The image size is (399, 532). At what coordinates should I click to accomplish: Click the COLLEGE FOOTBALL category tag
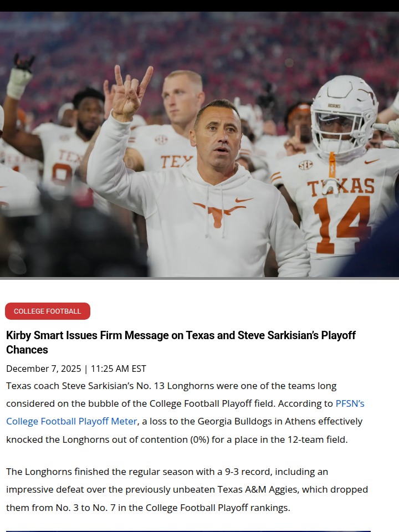(48, 311)
